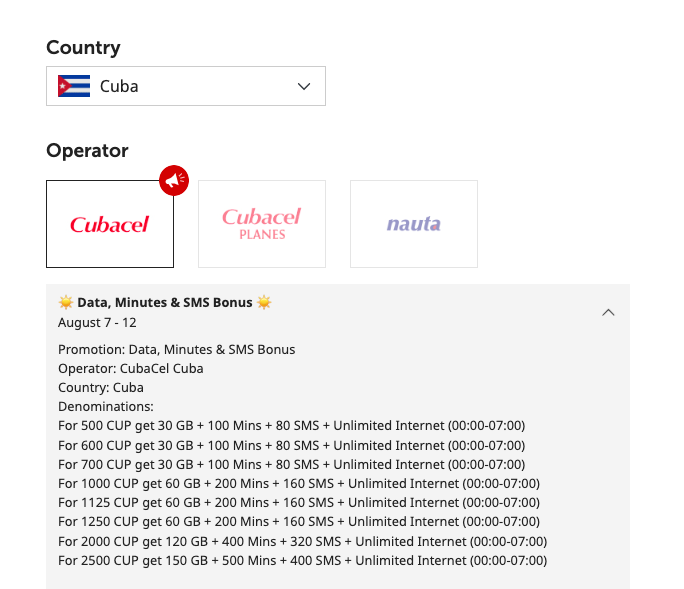Click the Cuba flag icon
This screenshot has width=684, height=589.
tap(74, 86)
